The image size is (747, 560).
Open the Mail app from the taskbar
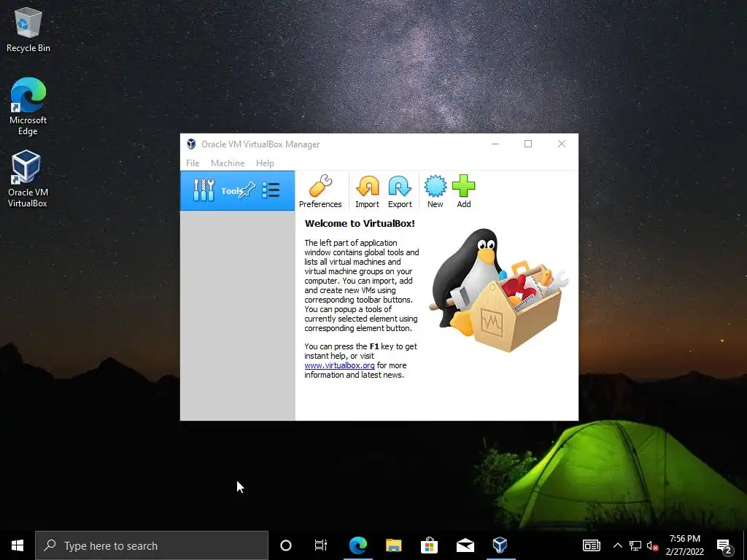coord(465,545)
